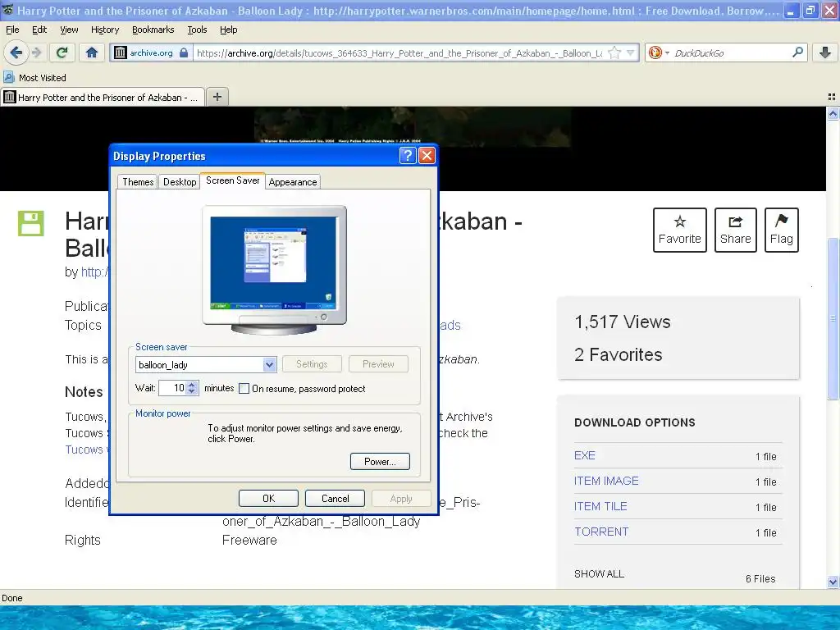
Task: Enable On resume, password protect checkbox
Action: [x=244, y=388]
